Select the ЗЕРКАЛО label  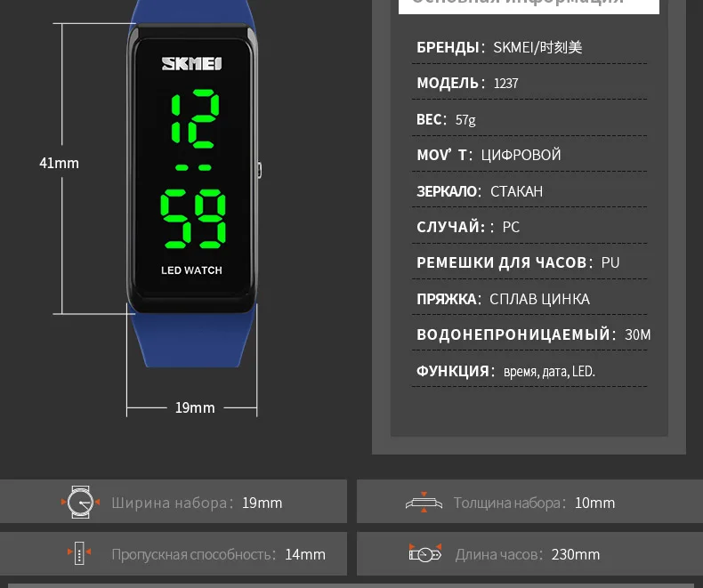pyautogui.click(x=446, y=191)
